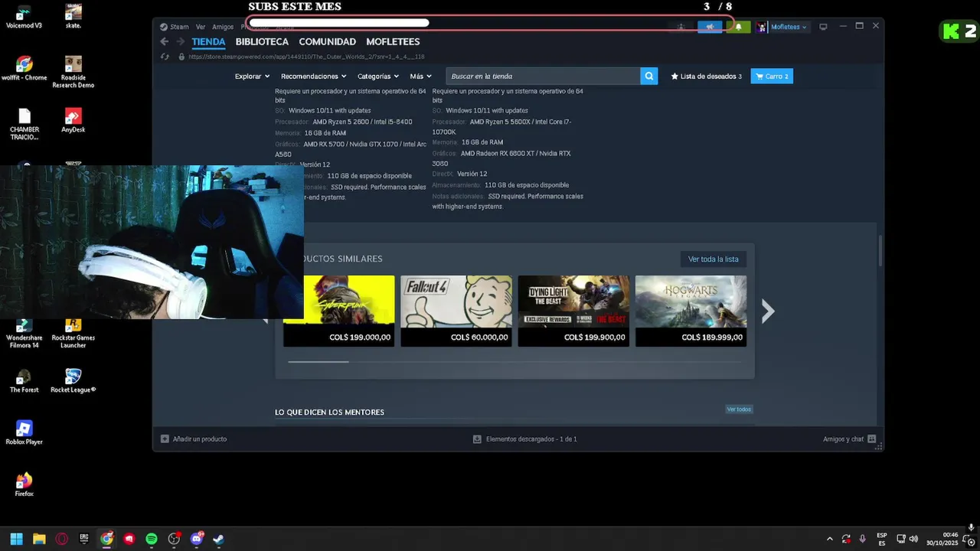980x551 pixels.
Task: Open wolffit - Chrome desktop shortcut
Action: [x=24, y=69]
